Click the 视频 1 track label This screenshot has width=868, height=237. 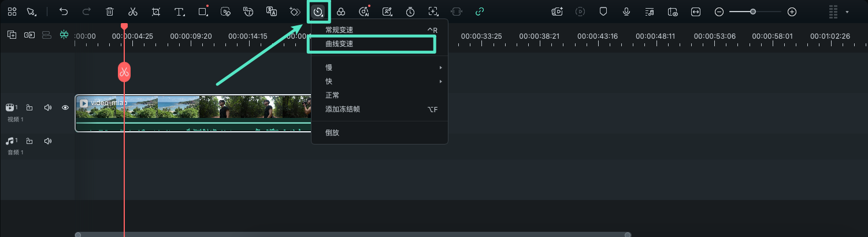click(16, 119)
